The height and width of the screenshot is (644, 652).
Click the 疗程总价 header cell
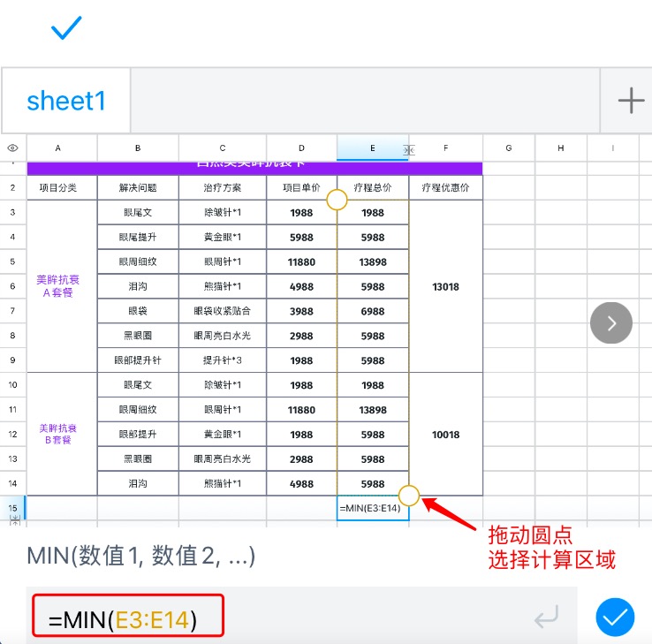(373, 187)
